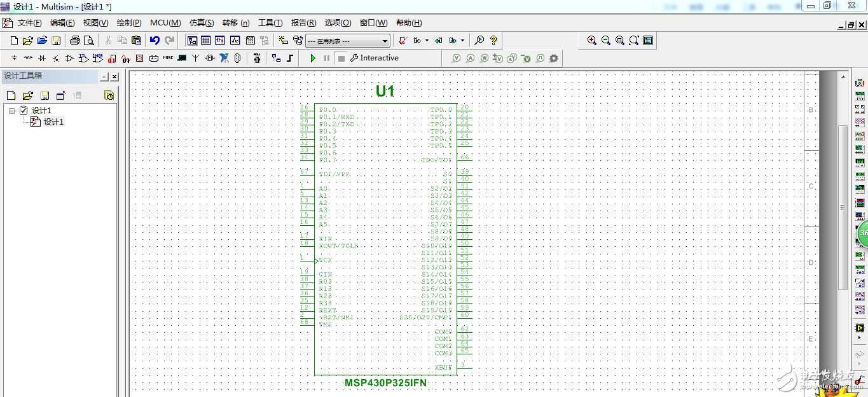Undo the last action
This screenshot has height=397, width=868.
[x=155, y=41]
